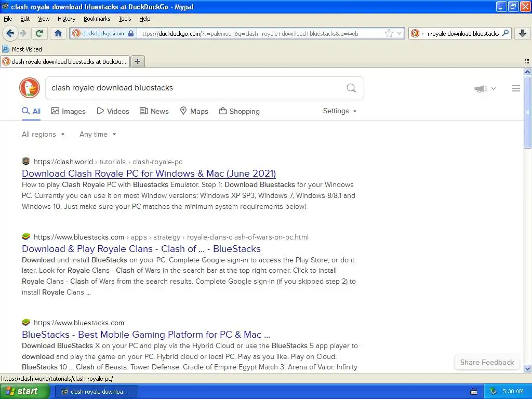Select the clash royale download browser tab

[65, 61]
